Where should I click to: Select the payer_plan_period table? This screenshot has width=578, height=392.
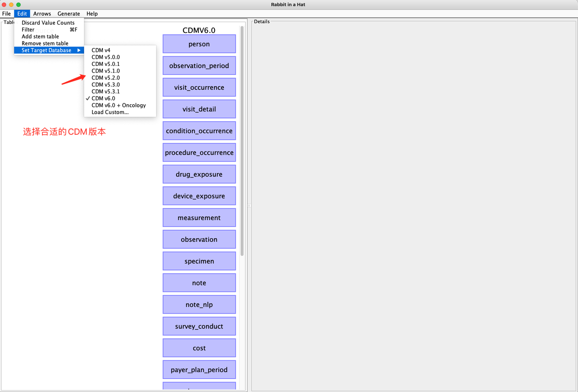[x=199, y=369]
